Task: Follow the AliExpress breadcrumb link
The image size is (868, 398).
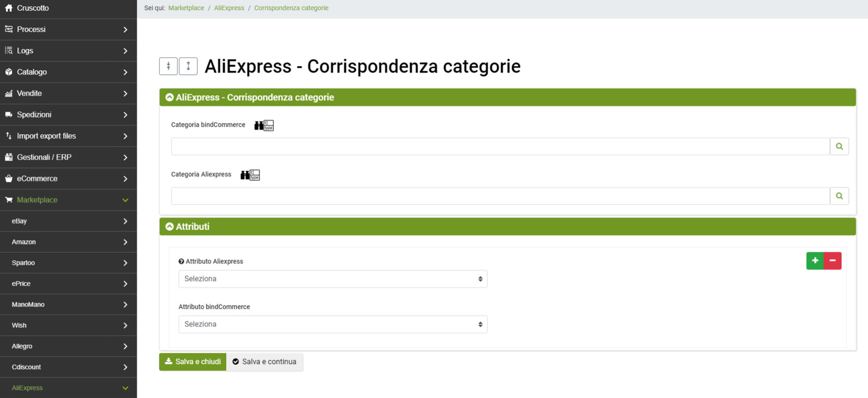Action: (x=229, y=8)
